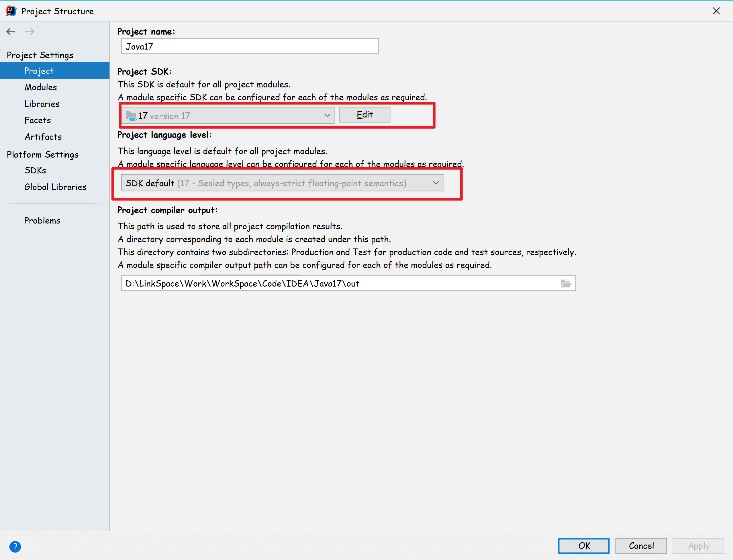The image size is (733, 560).
Task: Close the Project Structure dialog
Action: [x=716, y=11]
